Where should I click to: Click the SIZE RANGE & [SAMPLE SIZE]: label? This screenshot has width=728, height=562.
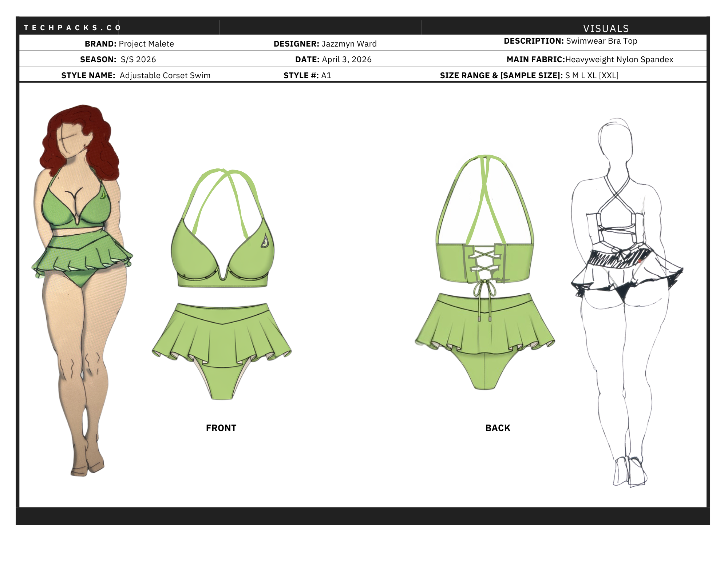[501, 75]
